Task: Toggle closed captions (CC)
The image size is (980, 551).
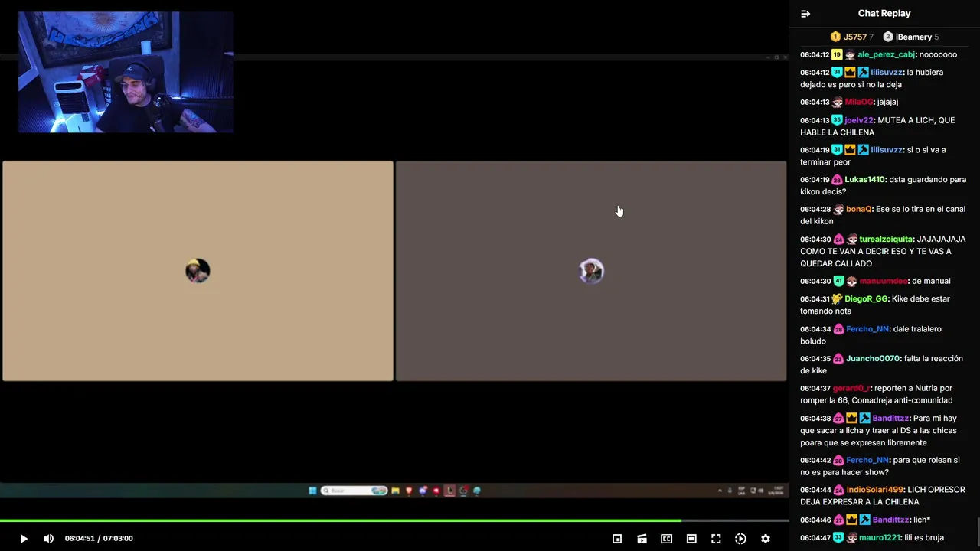Action: click(666, 539)
